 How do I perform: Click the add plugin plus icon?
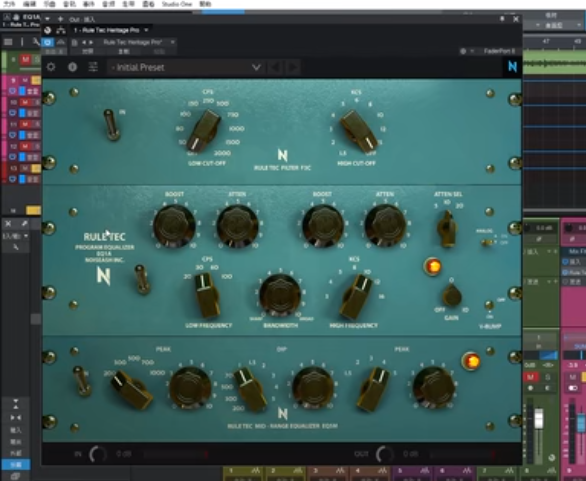point(60,19)
